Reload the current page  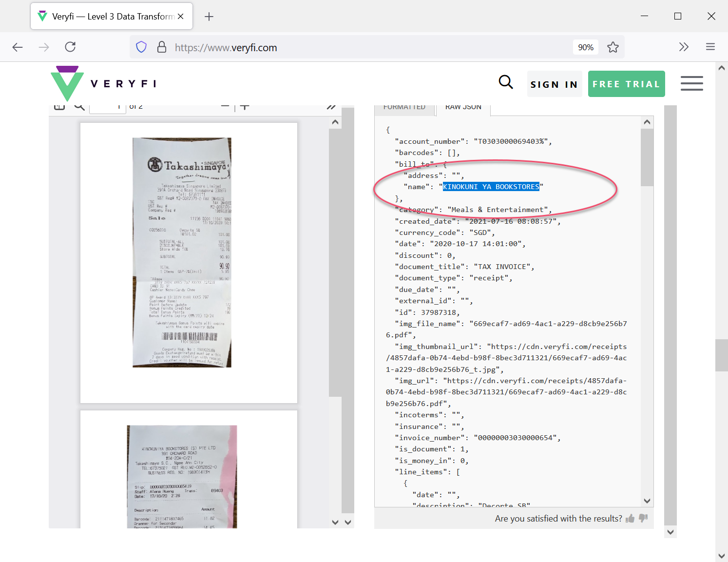pos(70,47)
